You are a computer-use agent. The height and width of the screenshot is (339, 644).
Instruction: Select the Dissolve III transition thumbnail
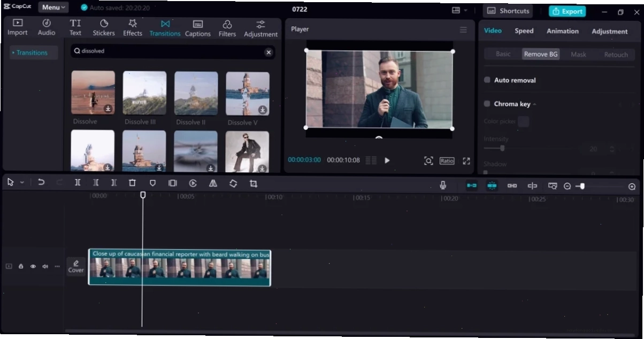point(144,93)
